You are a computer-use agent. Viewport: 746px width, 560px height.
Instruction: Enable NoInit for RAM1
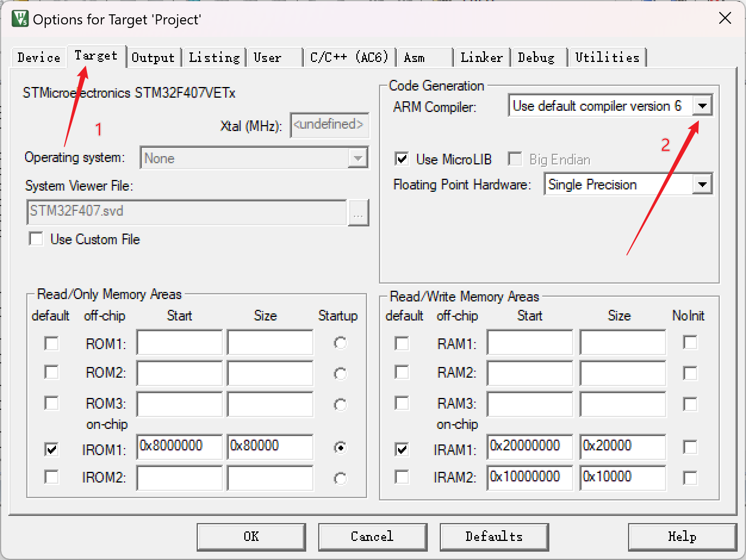(x=690, y=343)
